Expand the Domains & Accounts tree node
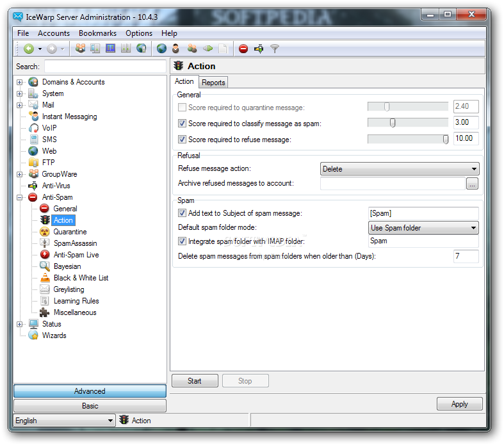The height and width of the screenshot is (445, 504). click(20, 82)
